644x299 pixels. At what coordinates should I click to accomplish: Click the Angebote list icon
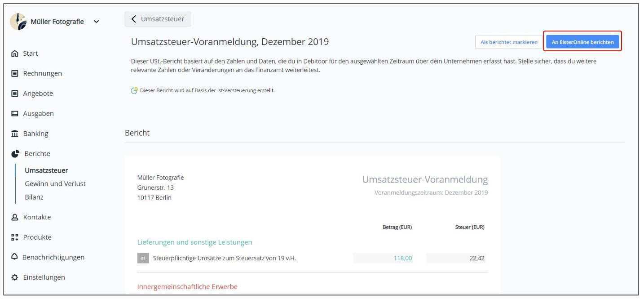tap(15, 94)
